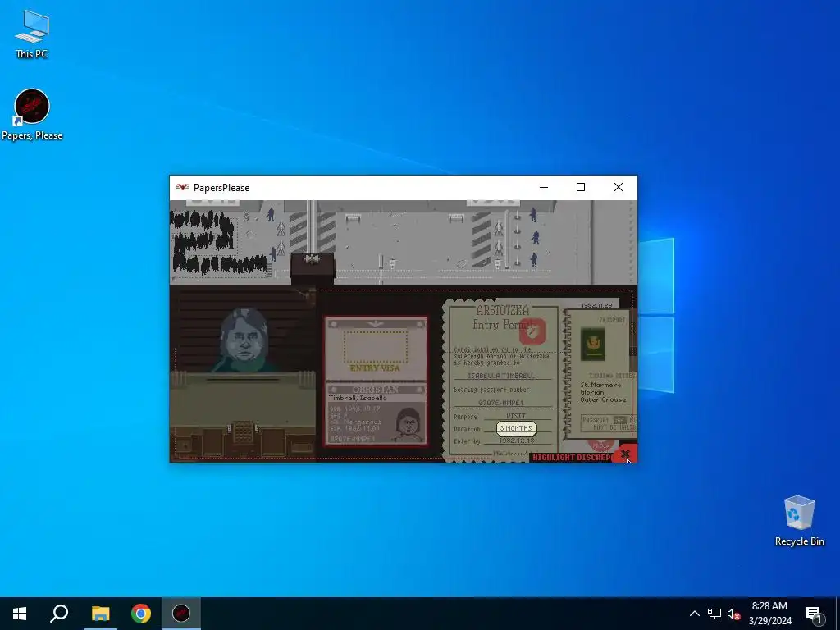Viewport: 840px width, 630px height.
Task: Click the bottom-left drawer button on the desk
Action: click(185, 445)
